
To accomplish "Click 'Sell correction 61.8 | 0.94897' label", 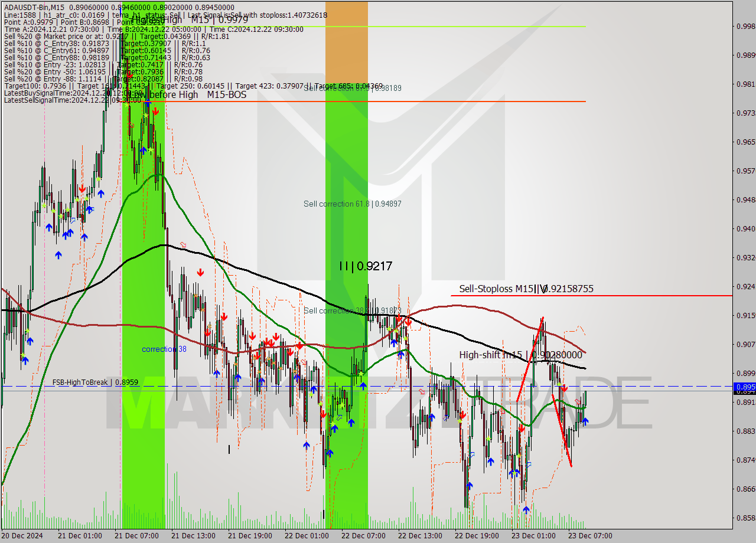I will 353,204.
